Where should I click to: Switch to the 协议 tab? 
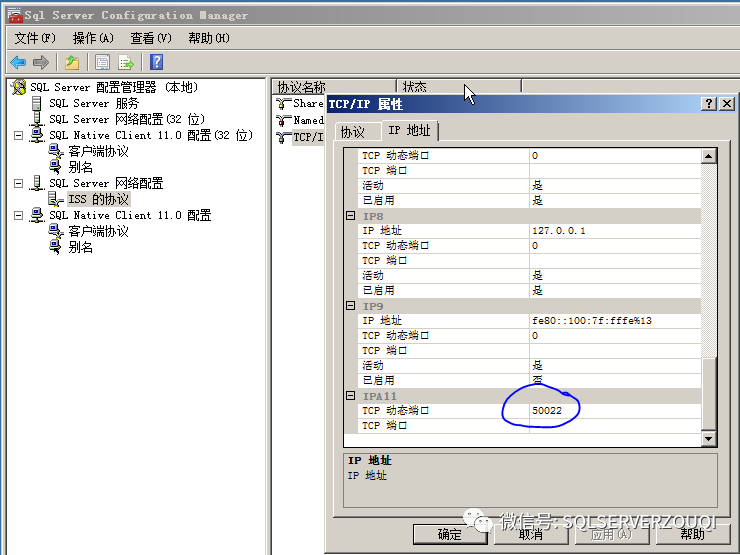coord(357,132)
